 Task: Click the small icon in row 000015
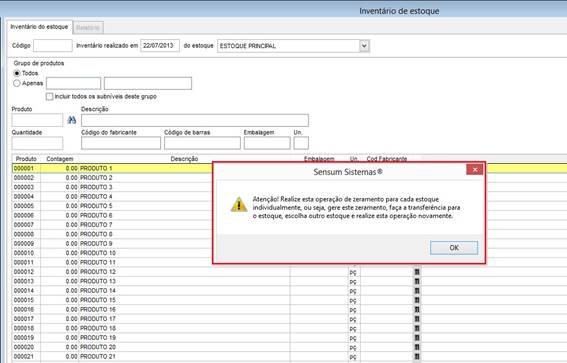pyautogui.click(x=417, y=300)
